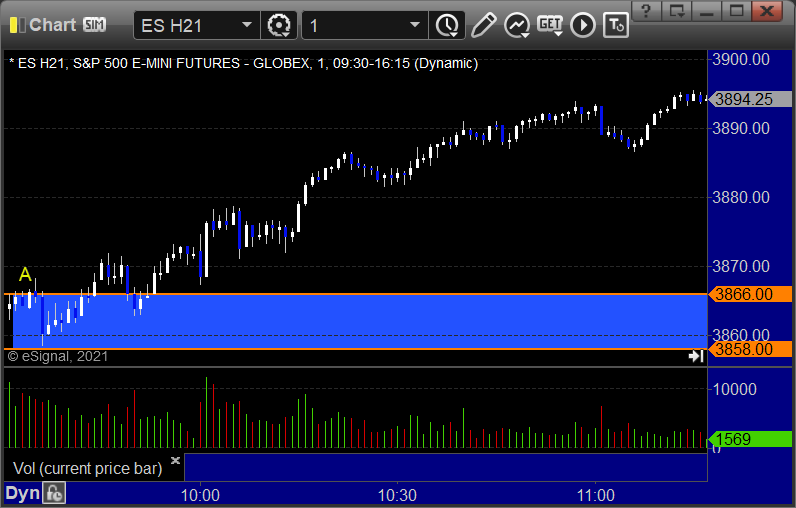Jump to latest bar arrow icon
This screenshot has height=508, width=796.
point(696,356)
